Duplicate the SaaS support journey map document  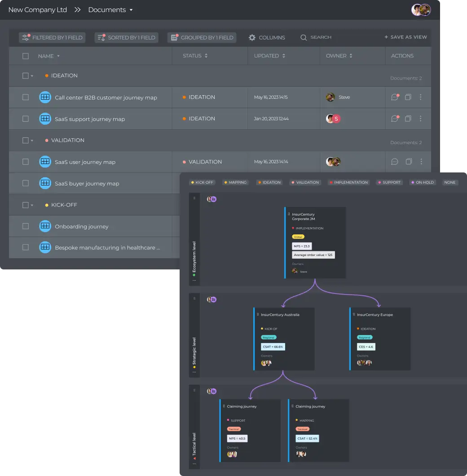point(408,119)
